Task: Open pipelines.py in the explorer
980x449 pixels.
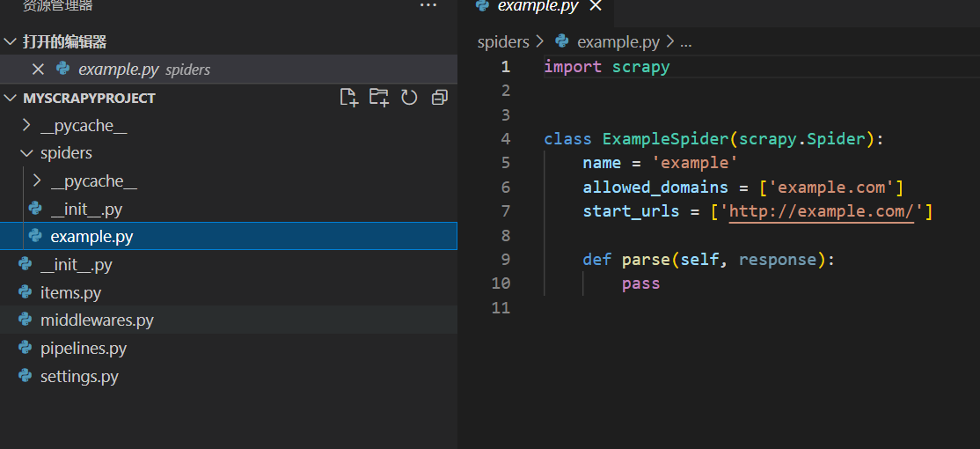Action: [229, 349]
